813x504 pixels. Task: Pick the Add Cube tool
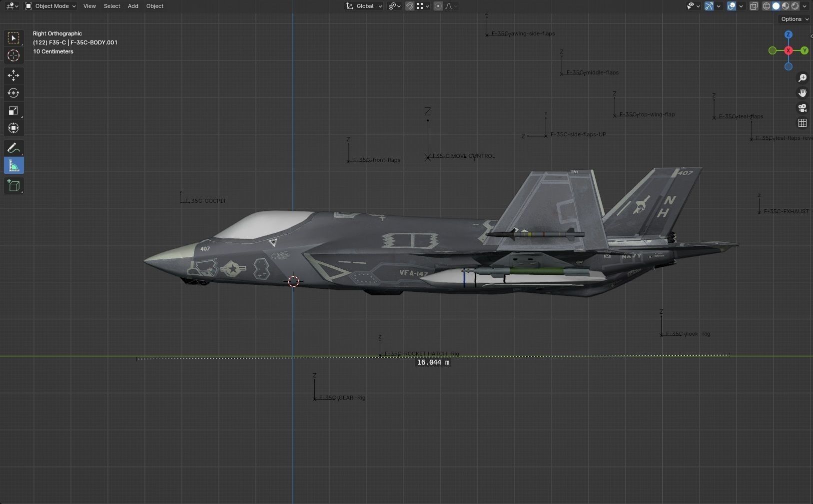[x=13, y=186]
